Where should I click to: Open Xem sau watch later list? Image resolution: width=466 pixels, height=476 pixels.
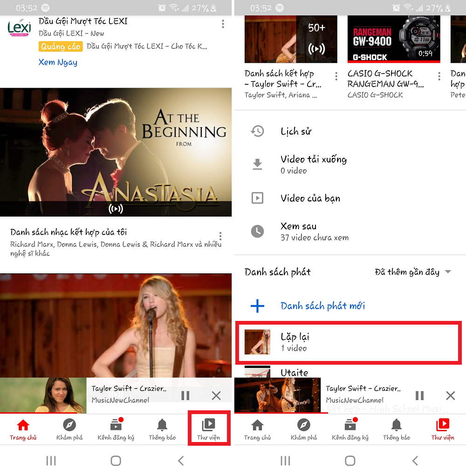click(x=350, y=231)
